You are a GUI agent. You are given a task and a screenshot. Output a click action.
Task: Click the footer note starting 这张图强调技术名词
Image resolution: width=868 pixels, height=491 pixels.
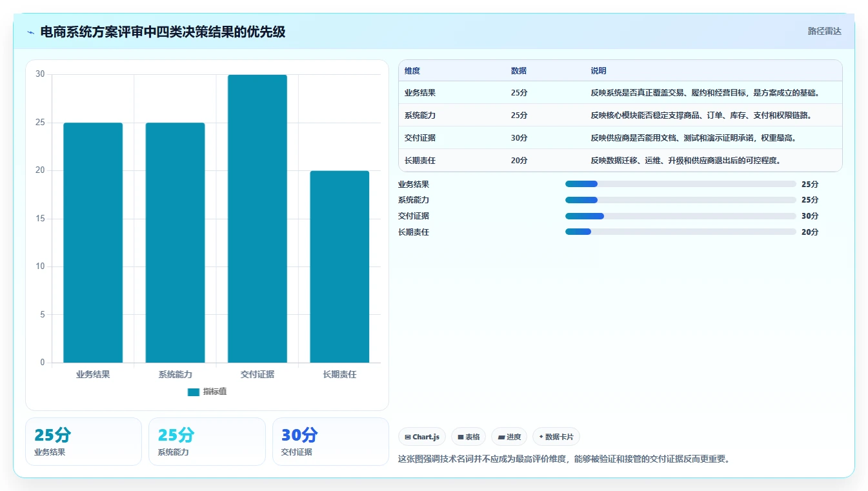[x=564, y=459]
